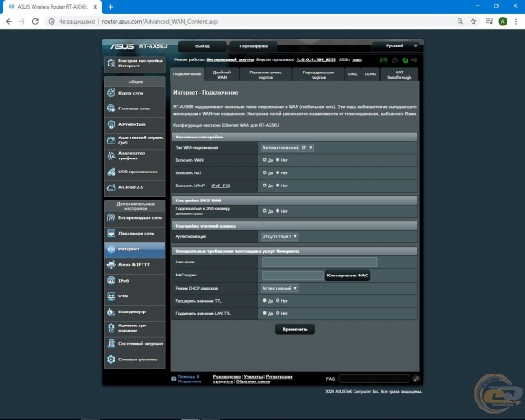Screen dimensions: 525x420
Task: Click Перезагрузка (Reboot) button
Action: [x=254, y=46]
